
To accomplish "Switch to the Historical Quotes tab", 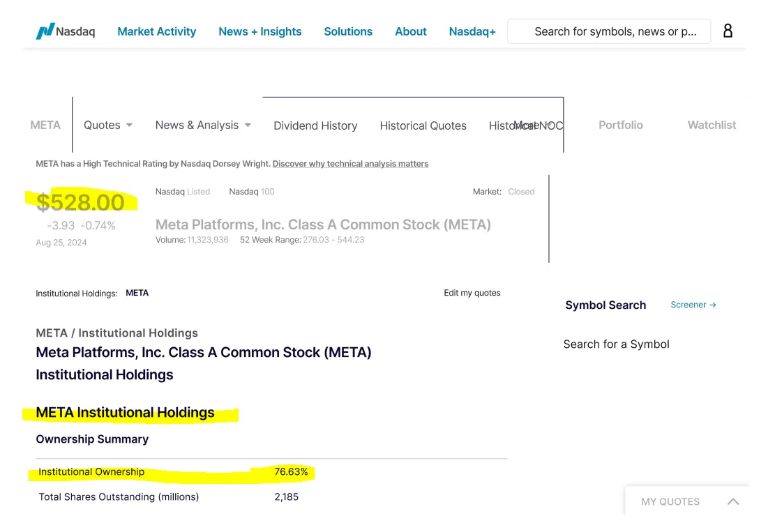I will [423, 126].
